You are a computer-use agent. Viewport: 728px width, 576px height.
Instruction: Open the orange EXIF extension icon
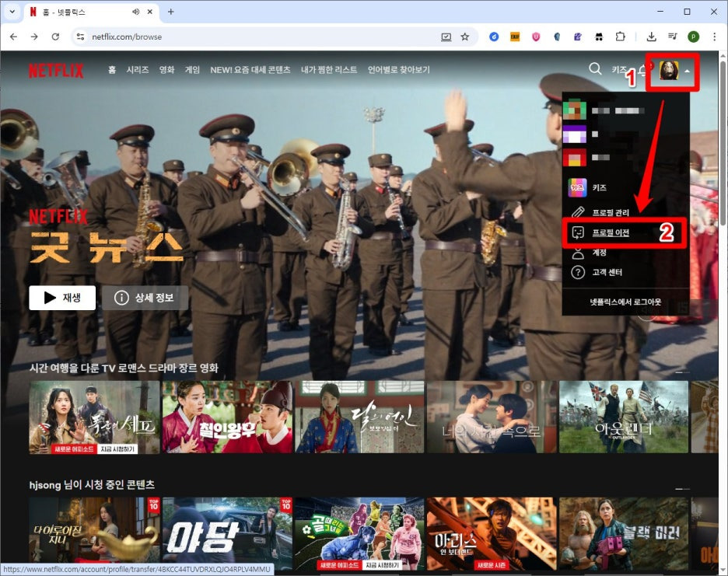pyautogui.click(x=515, y=37)
